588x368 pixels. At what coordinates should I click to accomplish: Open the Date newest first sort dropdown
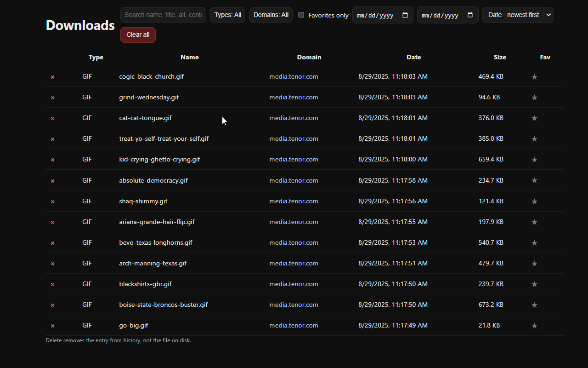coord(518,15)
